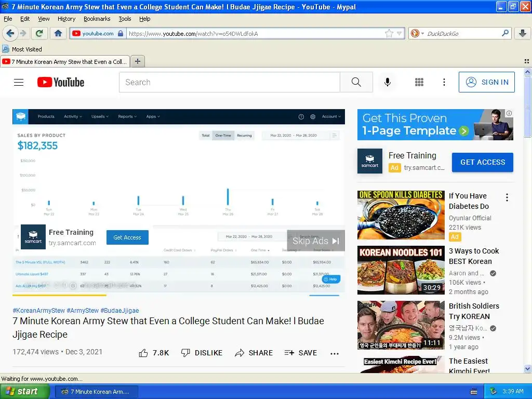
Task: Click Get Access on the video overlay ad
Action: (x=127, y=237)
